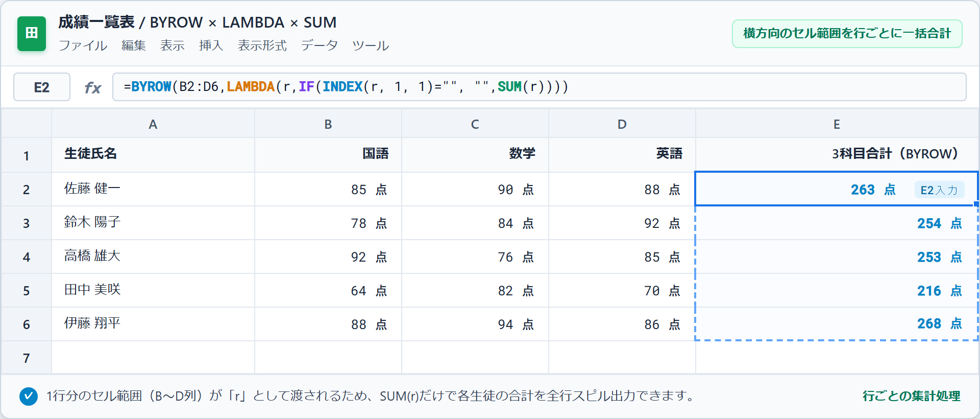
Task: Click the blue checkmark icon in footer
Action: coord(29,396)
